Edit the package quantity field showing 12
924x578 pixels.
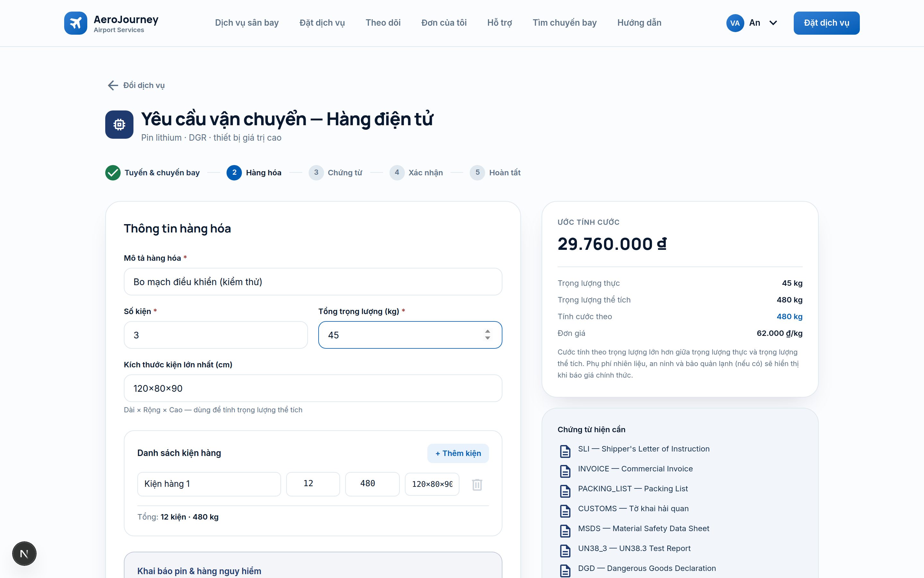(313, 484)
